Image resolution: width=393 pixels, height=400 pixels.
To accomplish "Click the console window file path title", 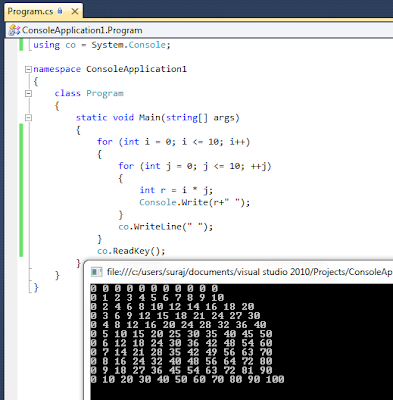I will click(249, 272).
